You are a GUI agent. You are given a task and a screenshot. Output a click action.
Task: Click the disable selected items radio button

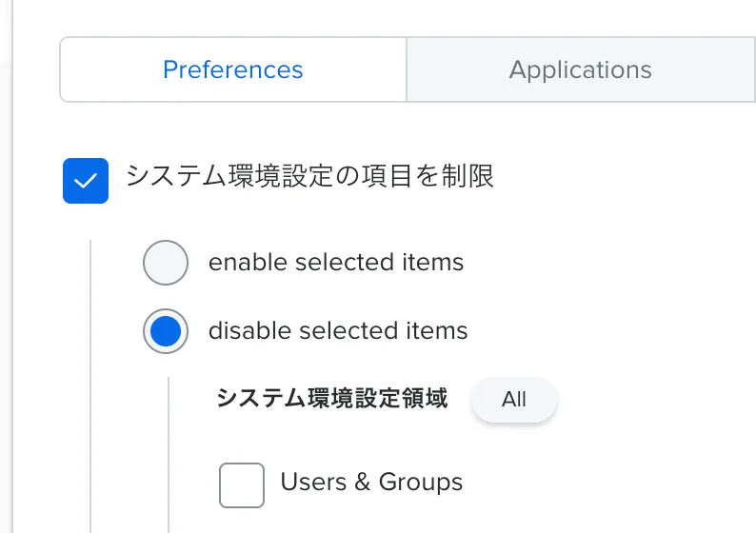tap(166, 332)
